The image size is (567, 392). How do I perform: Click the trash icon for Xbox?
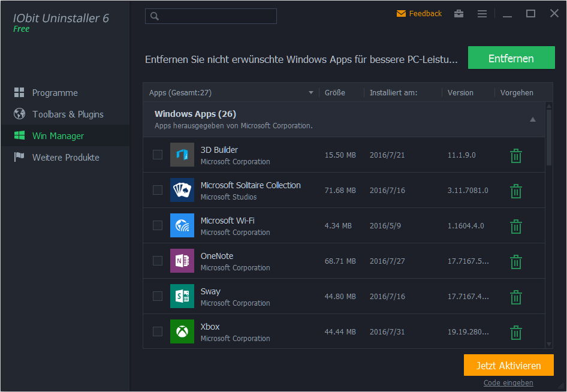click(x=515, y=332)
